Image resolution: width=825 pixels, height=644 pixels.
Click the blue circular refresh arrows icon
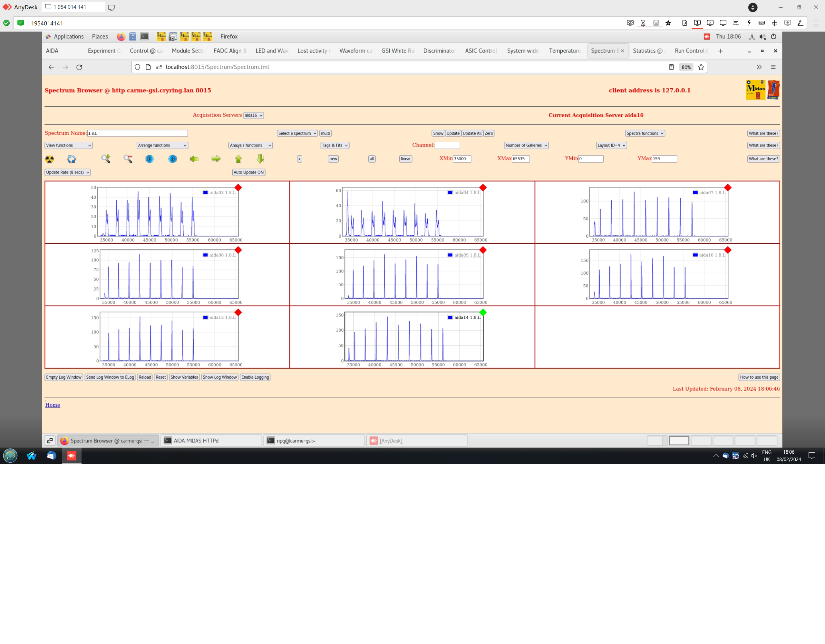click(x=72, y=159)
